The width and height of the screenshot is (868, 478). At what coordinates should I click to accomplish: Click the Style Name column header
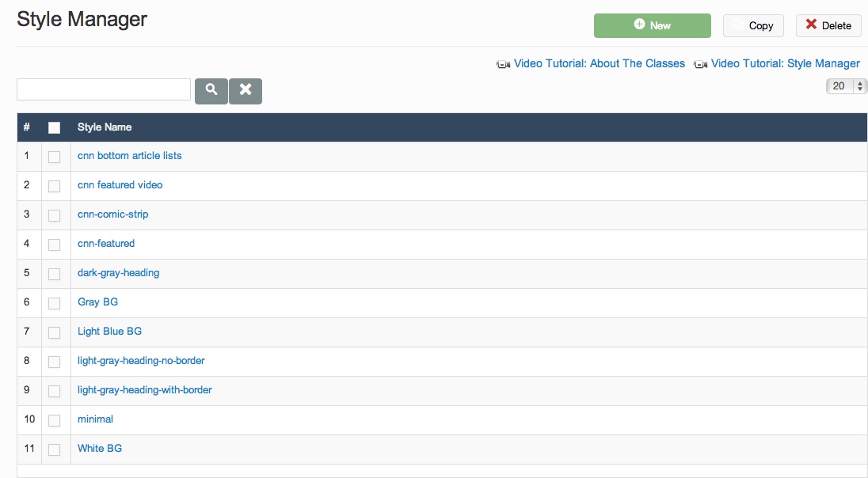tap(105, 127)
